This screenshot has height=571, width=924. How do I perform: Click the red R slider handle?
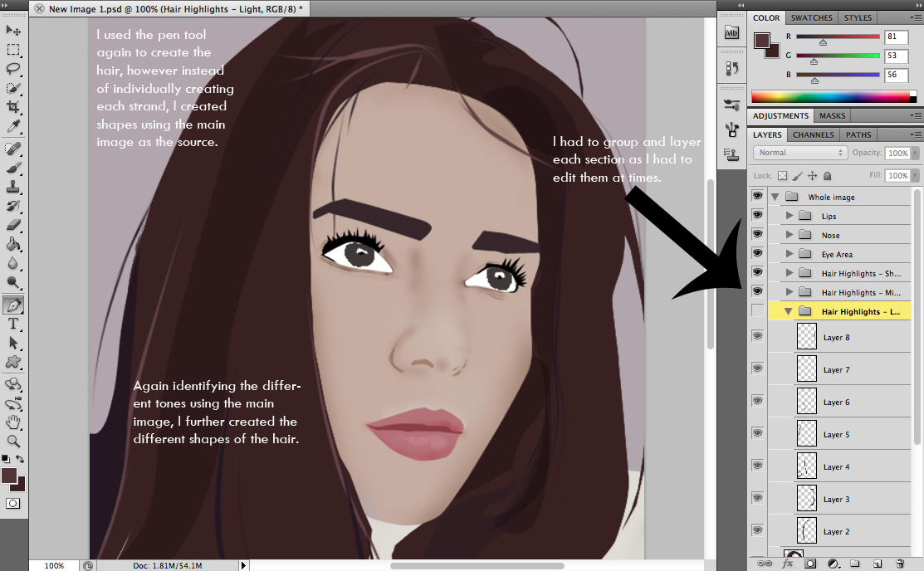(x=823, y=41)
